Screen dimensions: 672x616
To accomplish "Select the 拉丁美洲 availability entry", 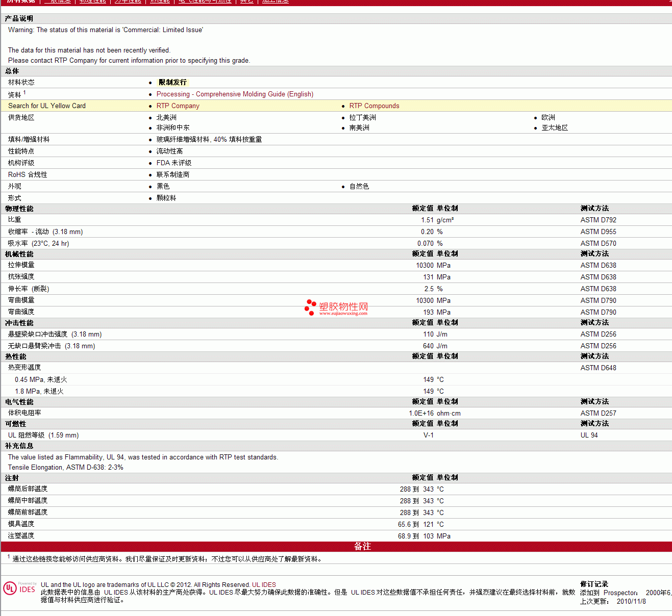I will point(363,117).
